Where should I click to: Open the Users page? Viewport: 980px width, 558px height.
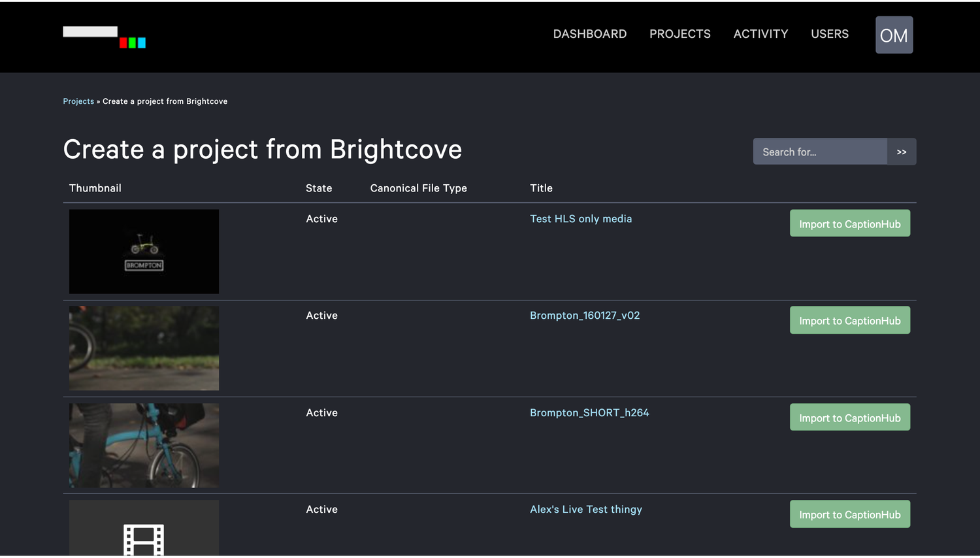[x=829, y=34]
